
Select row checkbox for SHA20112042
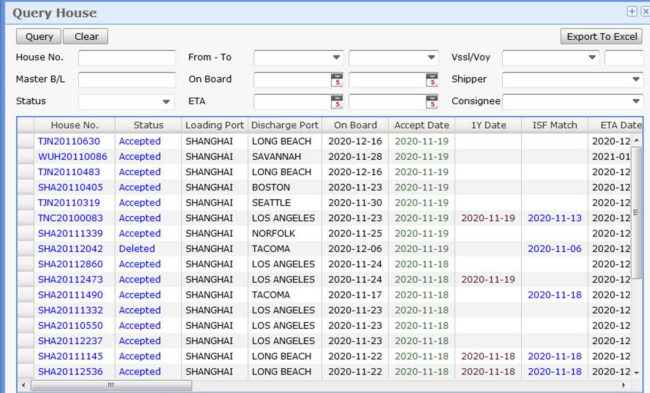[x=25, y=249]
